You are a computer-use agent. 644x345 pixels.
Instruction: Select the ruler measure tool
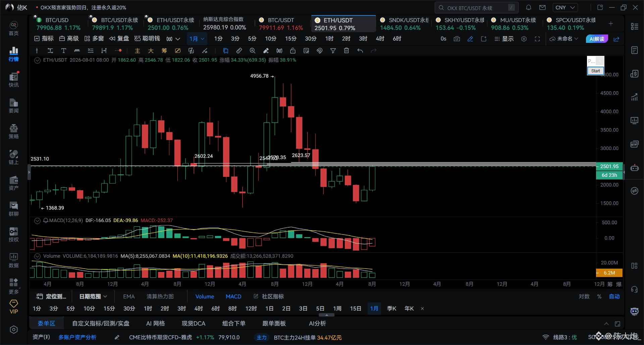(x=239, y=51)
